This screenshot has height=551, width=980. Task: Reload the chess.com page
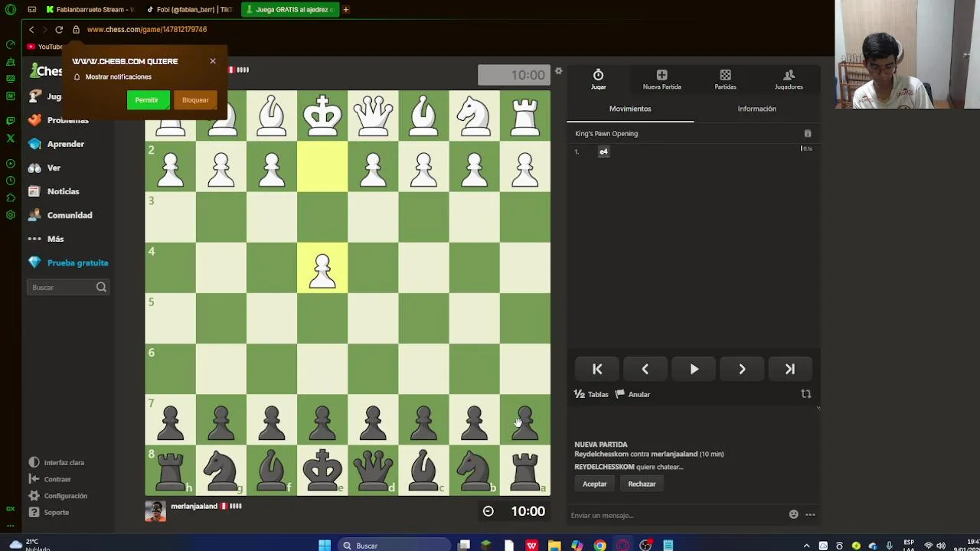click(x=59, y=29)
